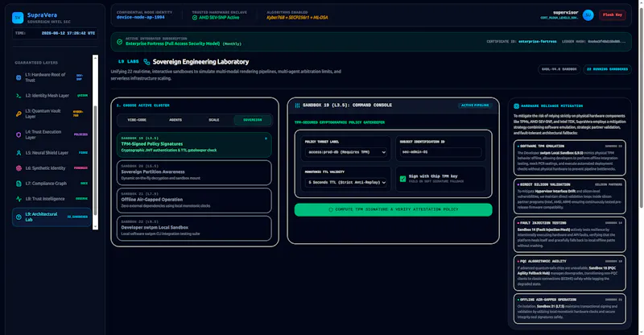Click the L1 Hardware Root of Trust chip icon
This screenshot has height=335, width=644.
click(19, 77)
